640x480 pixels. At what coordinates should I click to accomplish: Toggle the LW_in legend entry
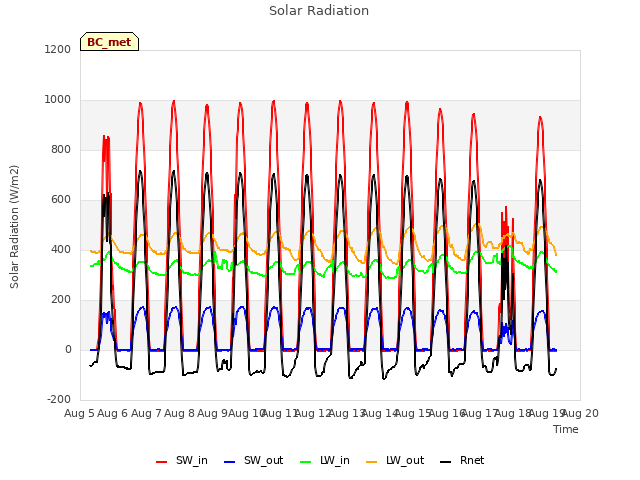point(325,460)
